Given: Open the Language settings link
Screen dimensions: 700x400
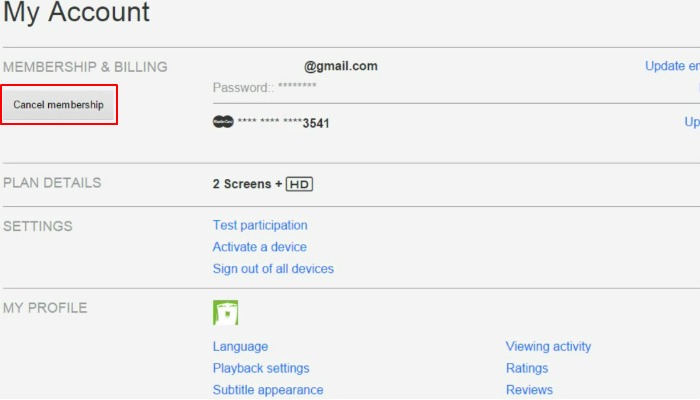Looking at the screenshot, I should [x=240, y=347].
